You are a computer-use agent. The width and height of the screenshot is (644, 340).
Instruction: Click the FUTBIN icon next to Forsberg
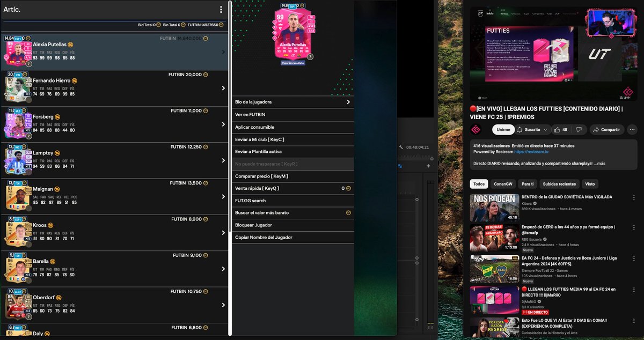[x=57, y=116]
